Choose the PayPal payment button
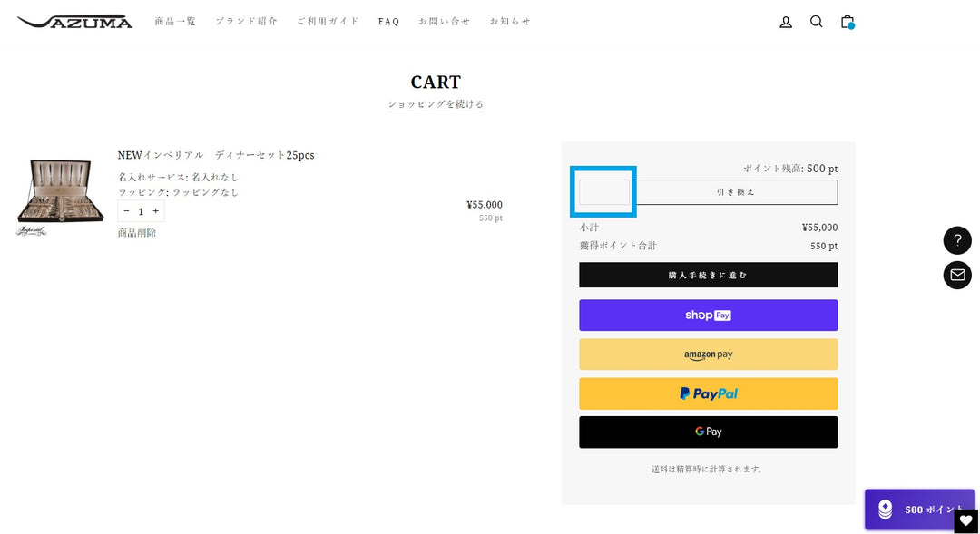Viewport: 980px width, 534px height. click(x=708, y=393)
